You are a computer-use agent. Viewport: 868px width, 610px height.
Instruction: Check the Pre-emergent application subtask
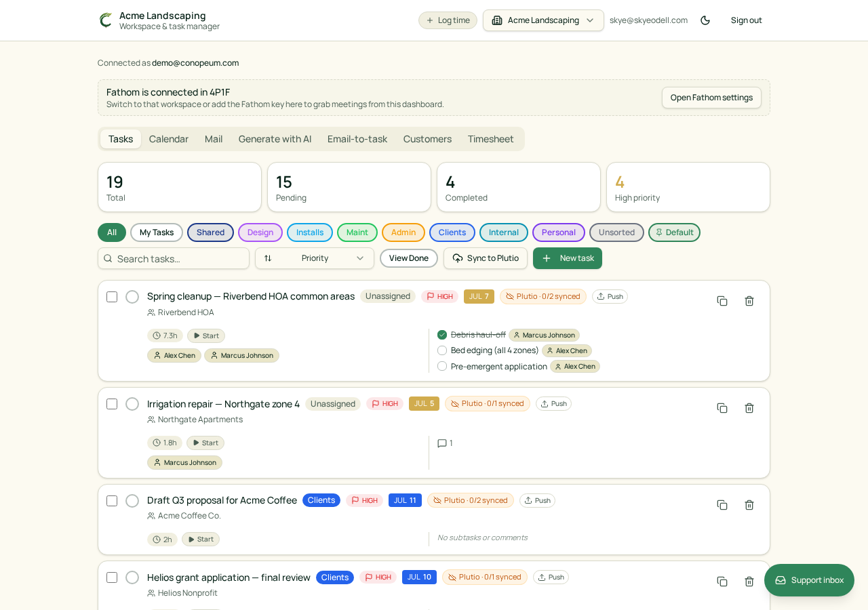[x=442, y=366]
